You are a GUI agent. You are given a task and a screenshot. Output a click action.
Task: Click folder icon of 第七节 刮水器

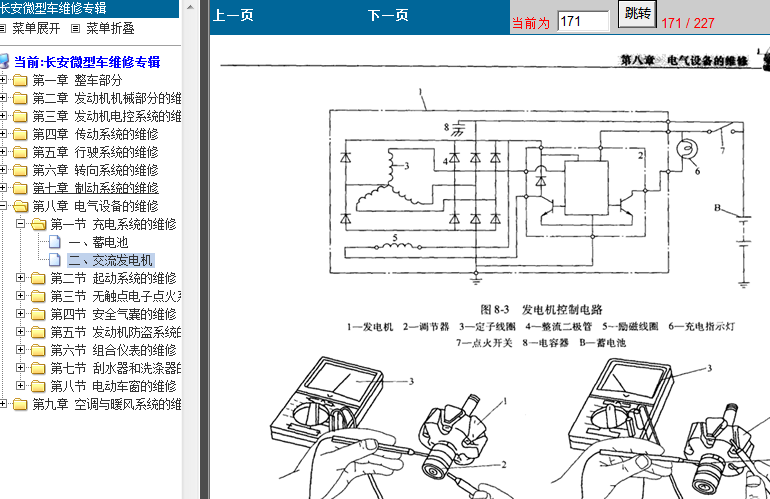point(38,368)
